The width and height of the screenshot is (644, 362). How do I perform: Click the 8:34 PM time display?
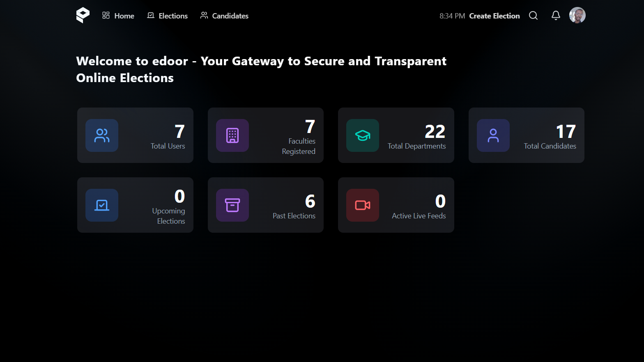click(x=452, y=16)
